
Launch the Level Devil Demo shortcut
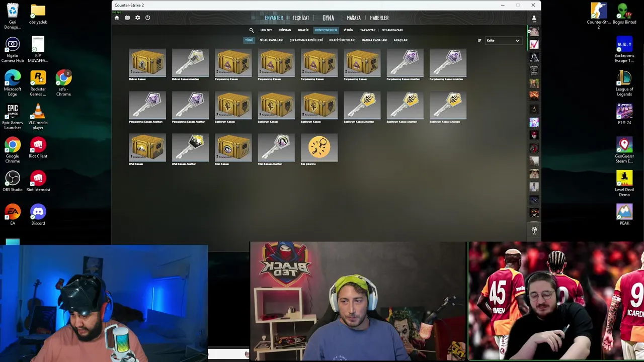(624, 184)
